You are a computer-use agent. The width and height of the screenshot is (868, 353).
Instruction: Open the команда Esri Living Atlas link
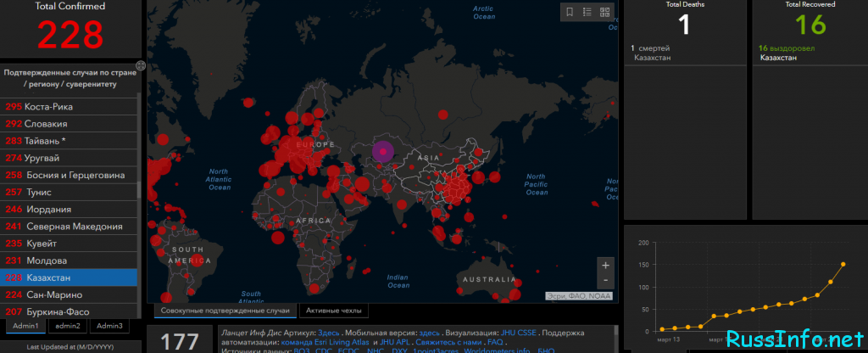(325, 343)
